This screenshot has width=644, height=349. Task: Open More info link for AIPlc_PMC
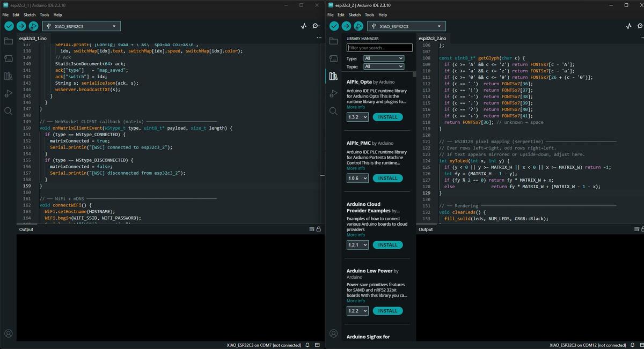(356, 168)
